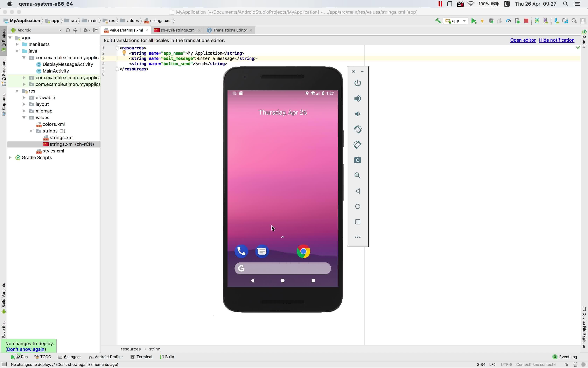Open the app run configuration dropdown

pos(456,21)
